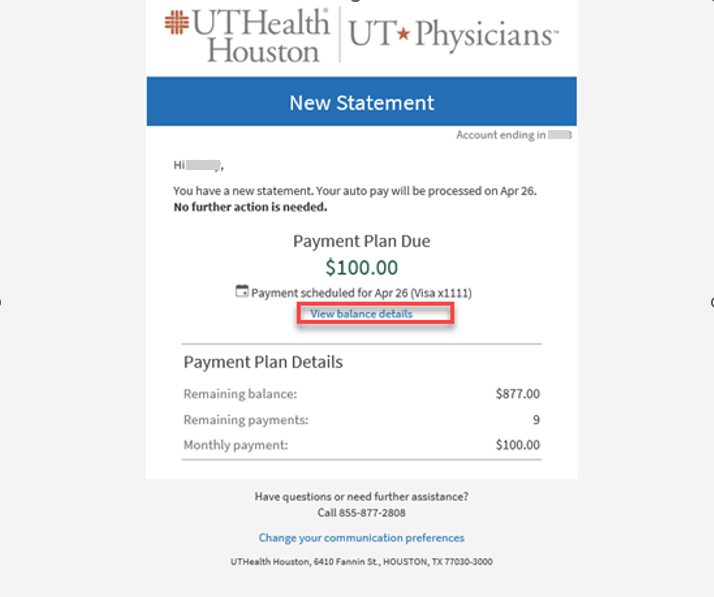Image resolution: width=714 pixels, height=597 pixels.
Task: Click the New Statement blue banner
Action: [361, 102]
